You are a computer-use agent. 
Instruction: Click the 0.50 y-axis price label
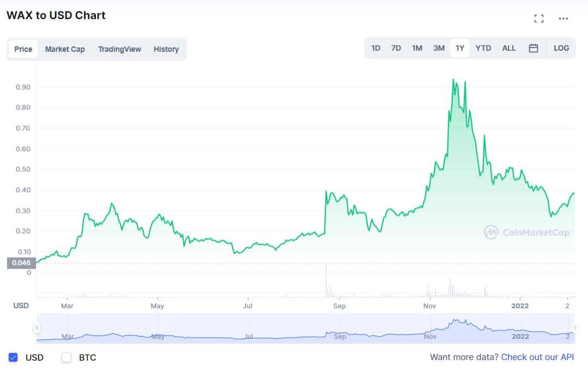23,169
